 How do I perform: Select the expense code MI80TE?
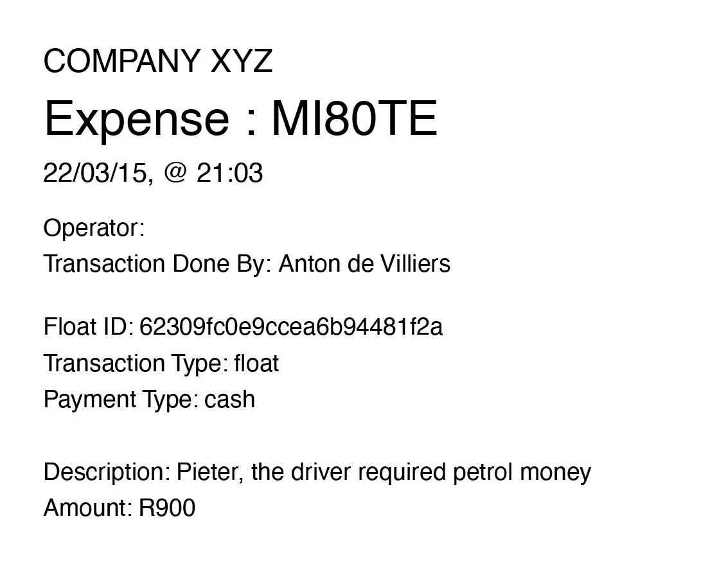coord(354,119)
